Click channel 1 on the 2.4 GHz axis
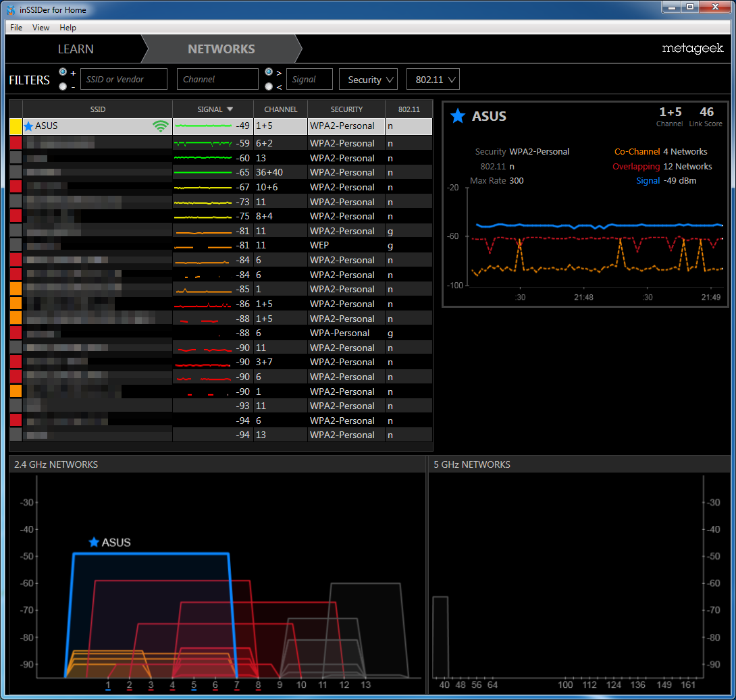The image size is (736, 700). click(108, 685)
